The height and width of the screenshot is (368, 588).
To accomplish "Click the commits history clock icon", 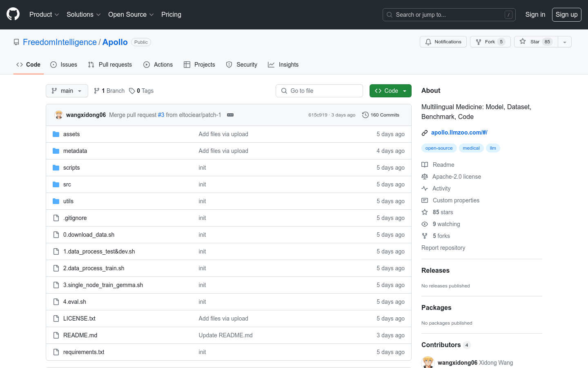I will coord(365,115).
